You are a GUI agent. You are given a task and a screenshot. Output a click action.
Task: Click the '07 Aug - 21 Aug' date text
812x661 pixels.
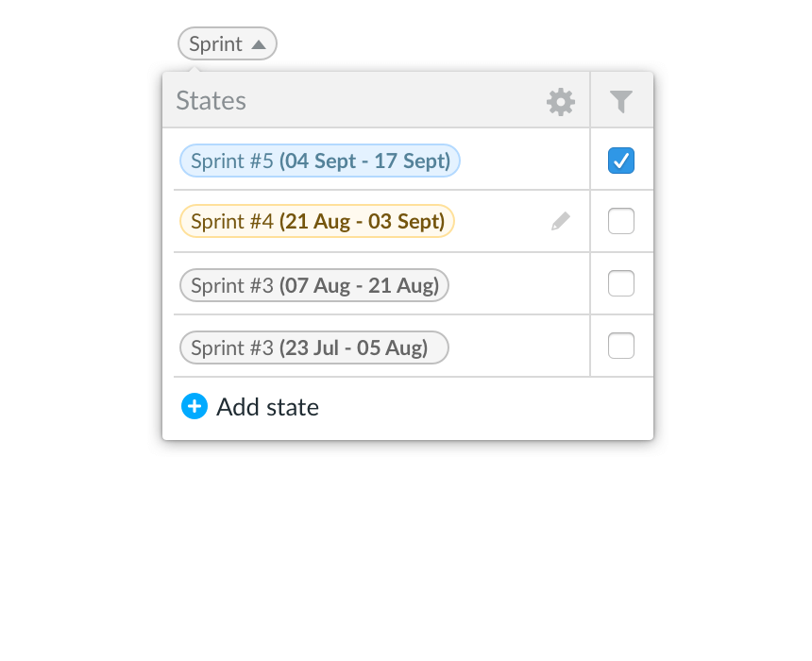click(x=360, y=285)
